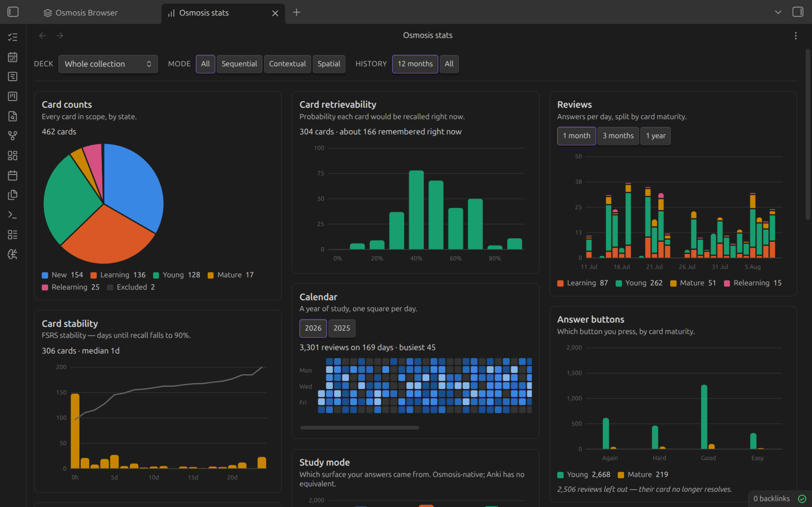Set MODE filter to All
812x507 pixels.
pos(205,64)
